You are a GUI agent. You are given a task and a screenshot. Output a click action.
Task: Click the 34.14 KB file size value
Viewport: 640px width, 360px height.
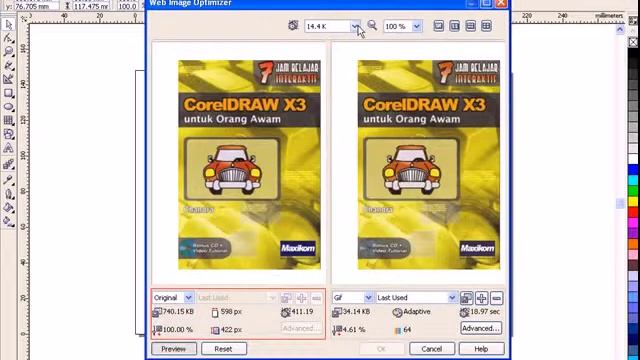(x=357, y=312)
